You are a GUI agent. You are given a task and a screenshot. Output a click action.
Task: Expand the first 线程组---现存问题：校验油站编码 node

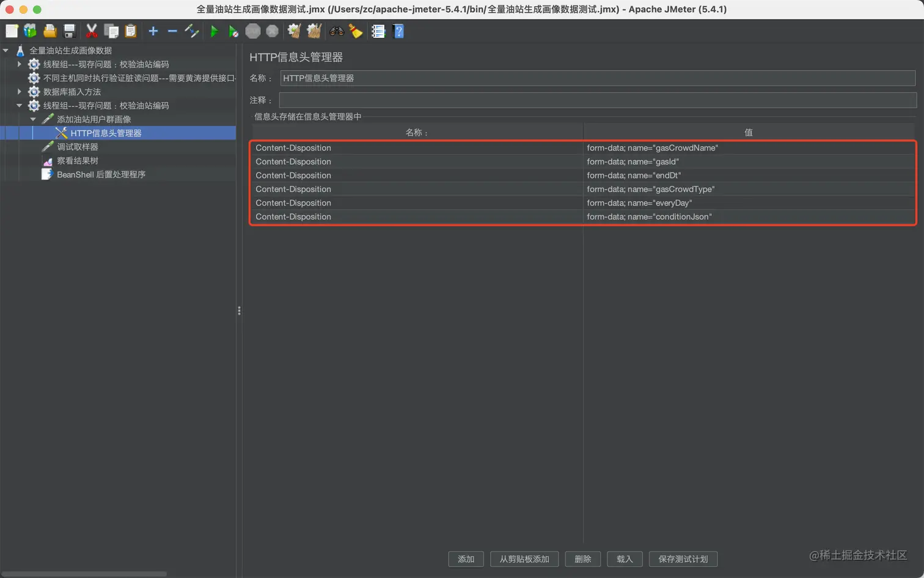20,64
